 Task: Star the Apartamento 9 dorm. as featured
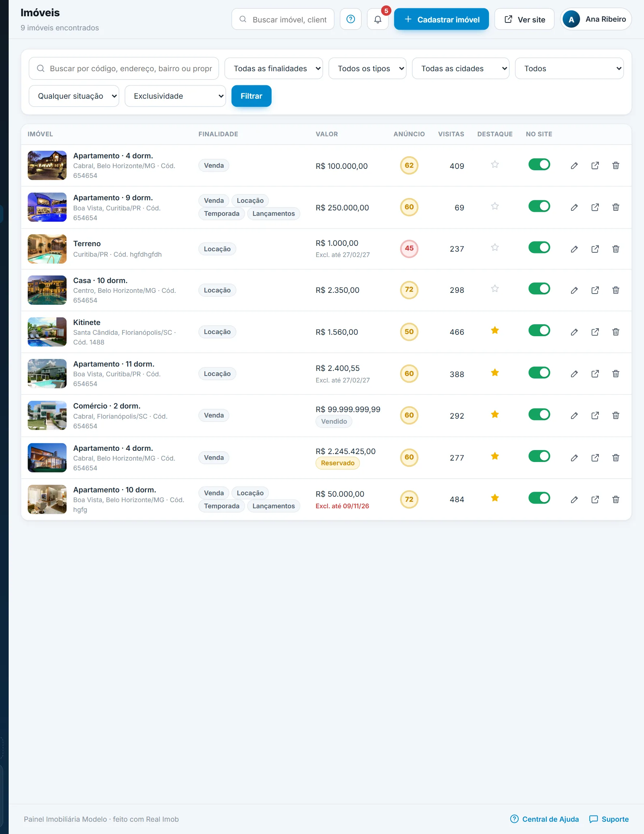click(495, 206)
